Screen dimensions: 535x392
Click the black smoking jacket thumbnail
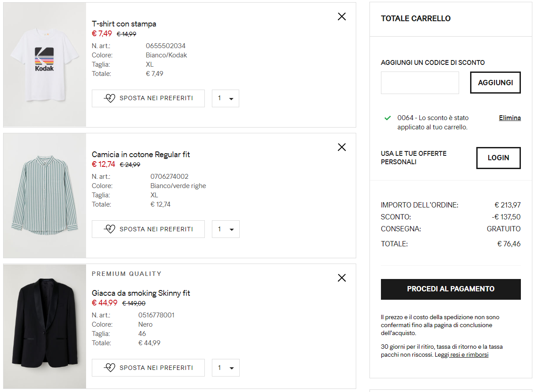tap(45, 326)
